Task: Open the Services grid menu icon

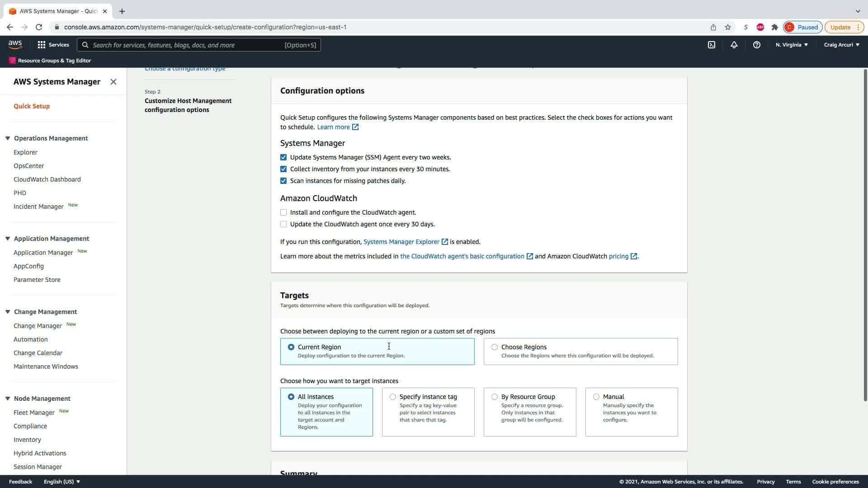Action: click(42, 45)
